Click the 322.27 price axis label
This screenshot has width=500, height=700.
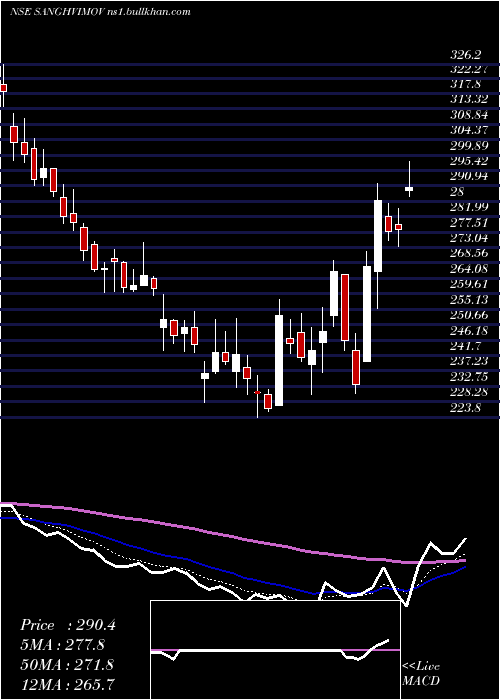(x=469, y=70)
